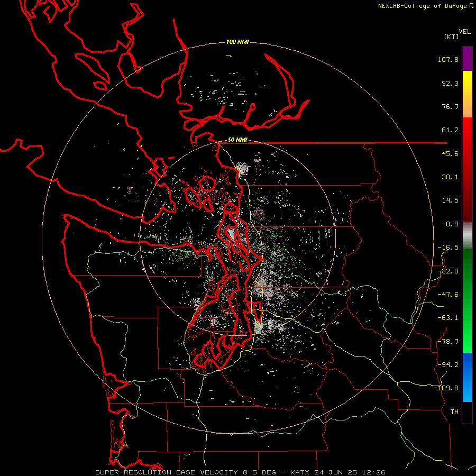Click the 50 NMI range ring label
The image size is (476, 476).
pos(237,140)
